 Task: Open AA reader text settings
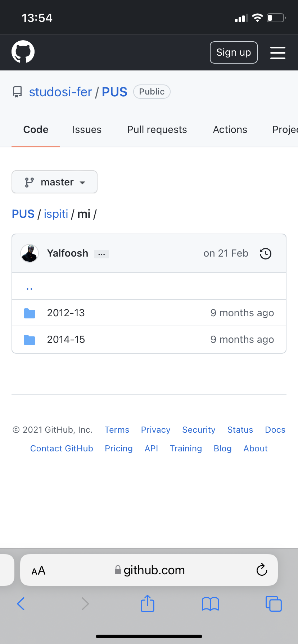point(39,570)
